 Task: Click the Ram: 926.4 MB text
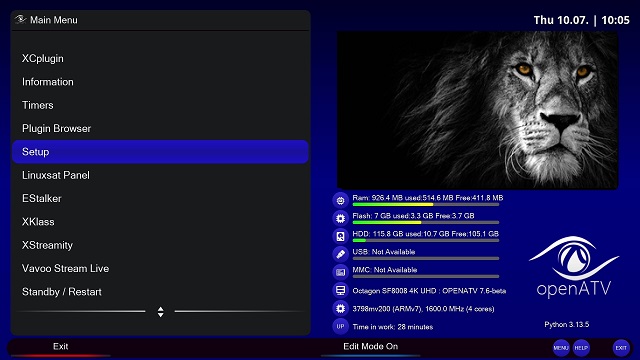click(428, 198)
